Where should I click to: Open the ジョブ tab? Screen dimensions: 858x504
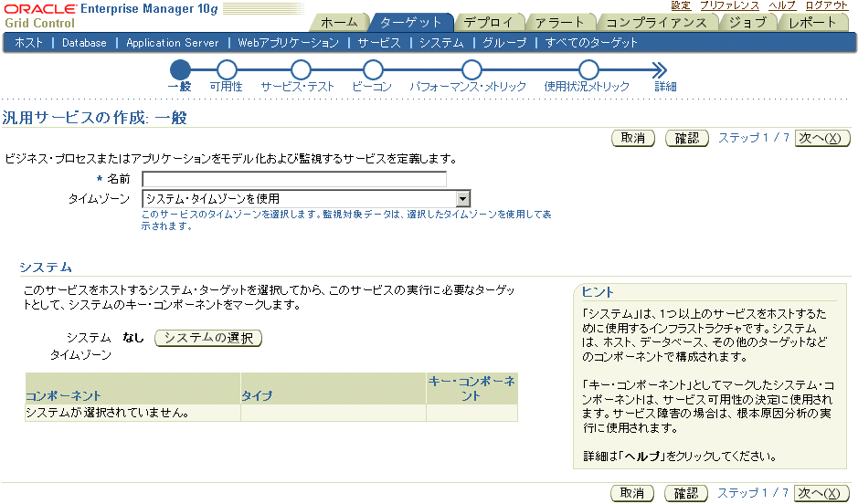(747, 23)
